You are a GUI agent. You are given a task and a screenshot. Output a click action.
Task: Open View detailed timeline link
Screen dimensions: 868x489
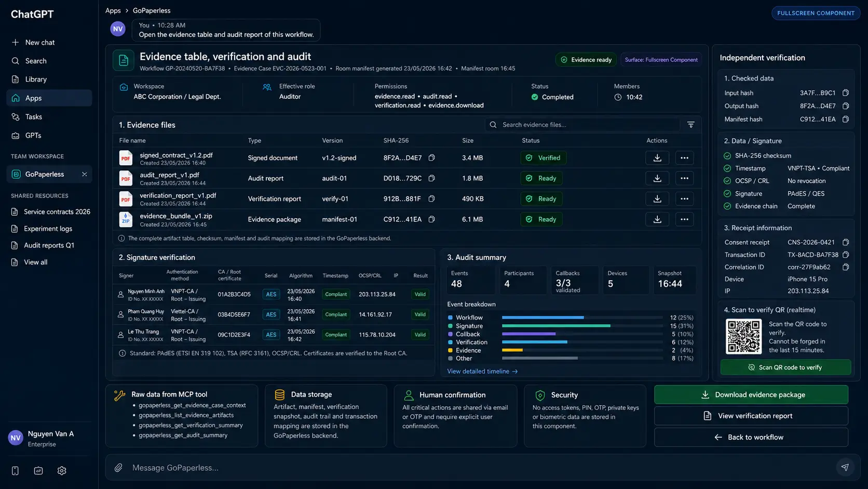482,372
